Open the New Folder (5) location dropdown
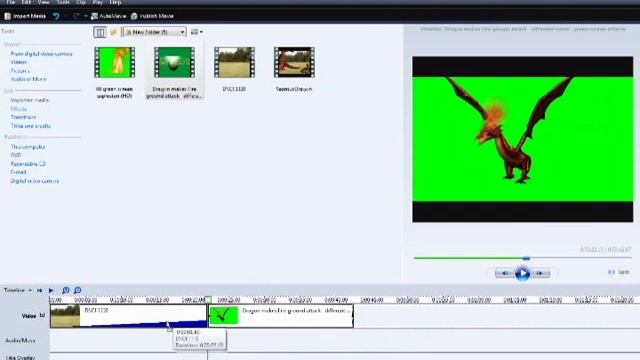The image size is (640, 360). tap(155, 32)
